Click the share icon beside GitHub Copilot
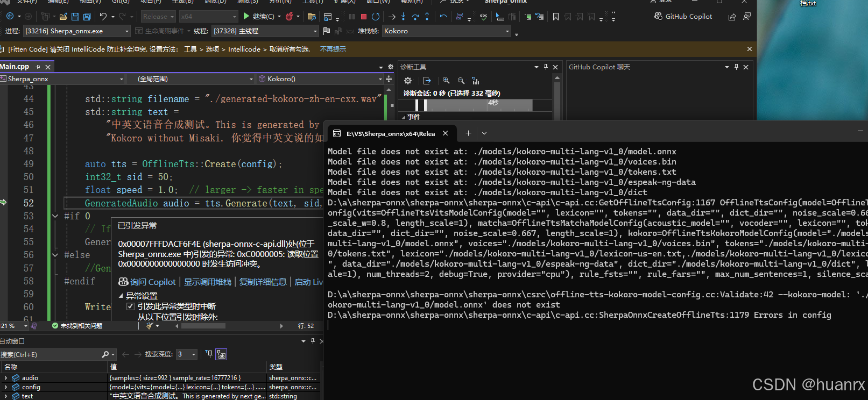868x400 pixels. [x=732, y=17]
